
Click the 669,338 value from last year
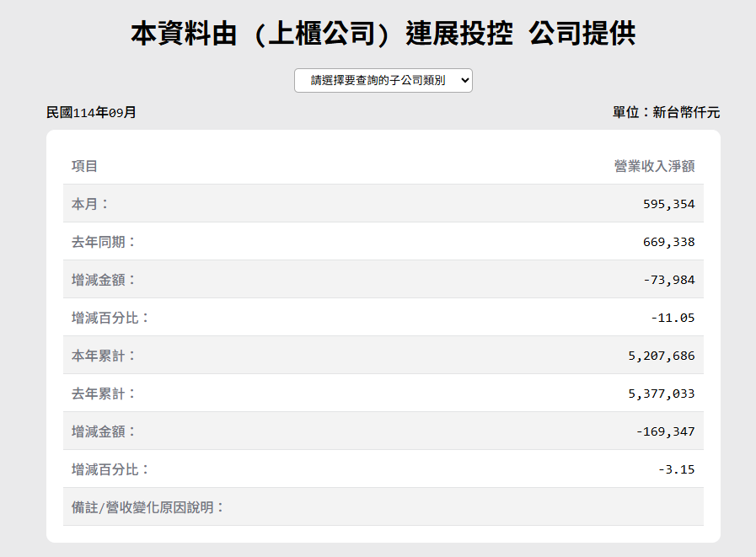(668, 242)
